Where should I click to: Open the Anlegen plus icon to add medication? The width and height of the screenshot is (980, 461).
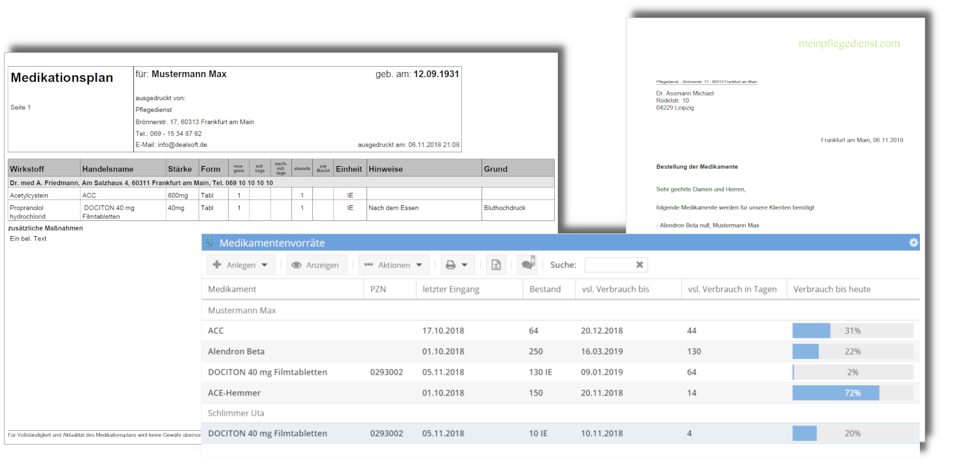[218, 264]
